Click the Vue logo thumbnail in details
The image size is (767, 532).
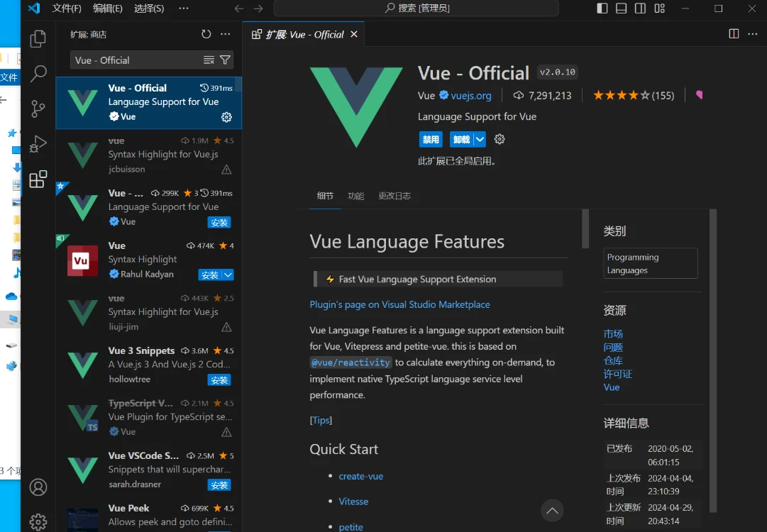356,108
